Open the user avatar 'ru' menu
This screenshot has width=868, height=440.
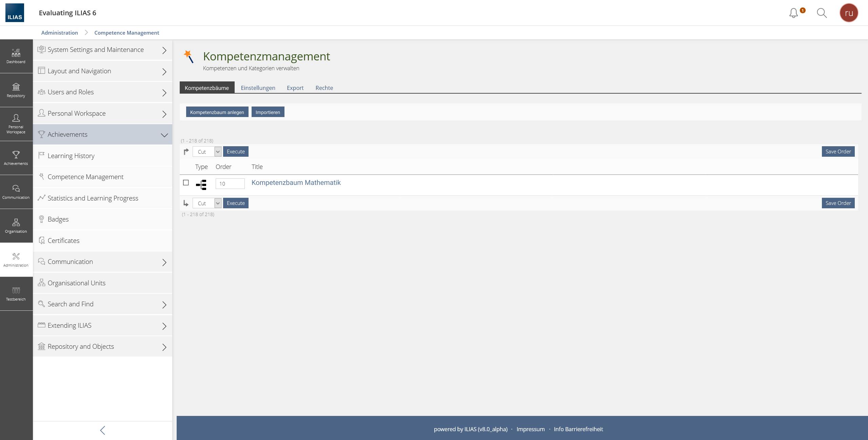tap(849, 13)
